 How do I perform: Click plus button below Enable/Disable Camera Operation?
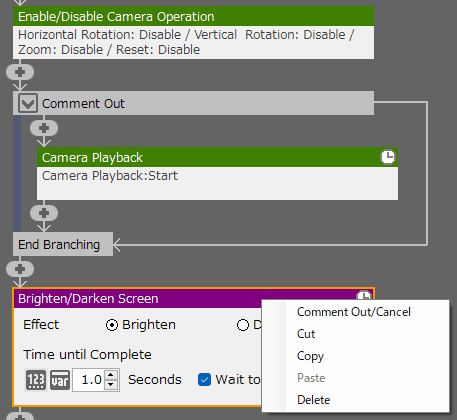(20, 72)
